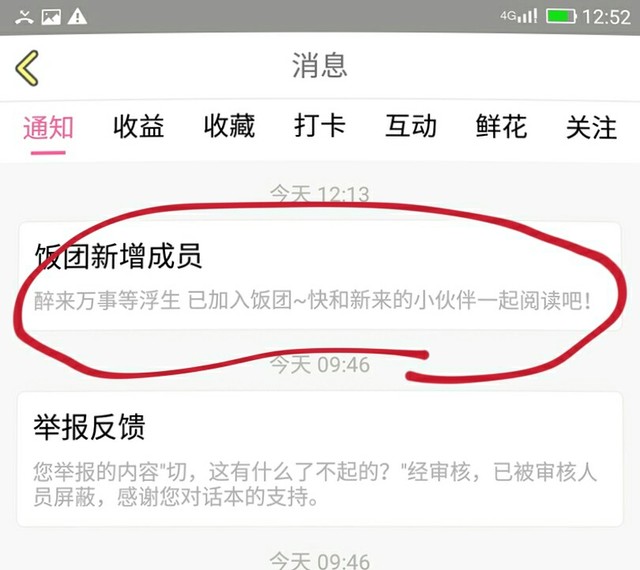Open the 饭团新增成员 notification card

point(320,276)
